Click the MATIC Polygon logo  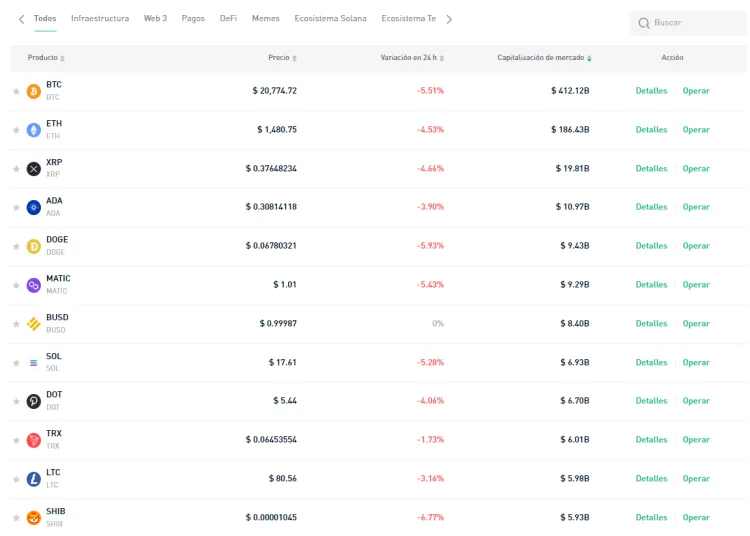click(x=33, y=285)
